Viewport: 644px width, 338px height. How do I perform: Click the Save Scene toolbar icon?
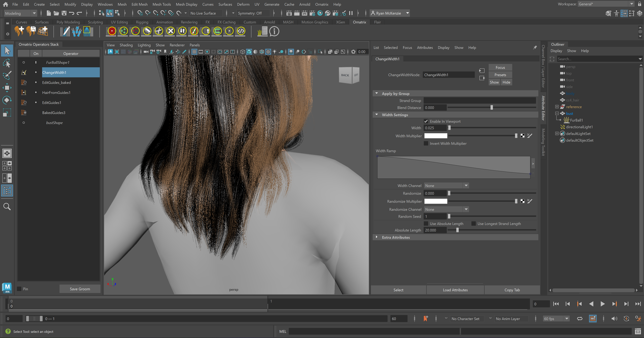tap(64, 13)
